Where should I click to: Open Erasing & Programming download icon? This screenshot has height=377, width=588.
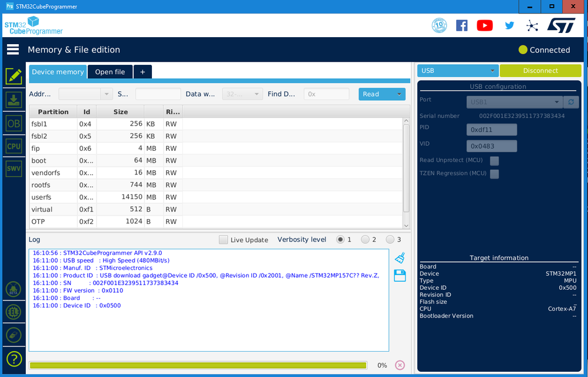tap(14, 100)
